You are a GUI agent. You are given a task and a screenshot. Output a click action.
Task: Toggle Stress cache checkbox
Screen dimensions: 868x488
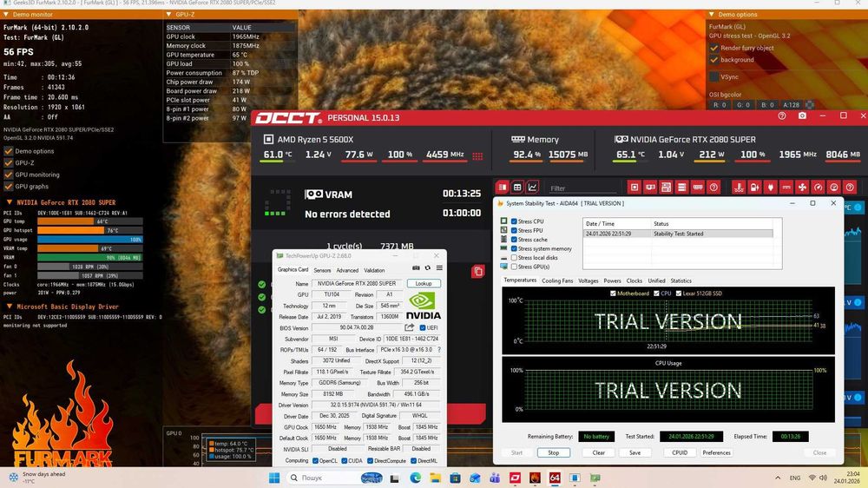514,240
